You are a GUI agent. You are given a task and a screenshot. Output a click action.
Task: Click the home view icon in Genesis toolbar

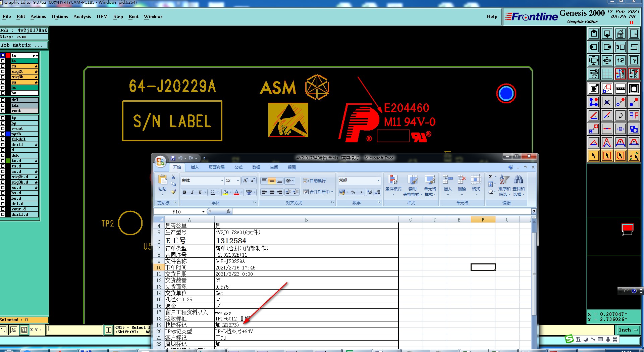pyautogui.click(x=620, y=34)
